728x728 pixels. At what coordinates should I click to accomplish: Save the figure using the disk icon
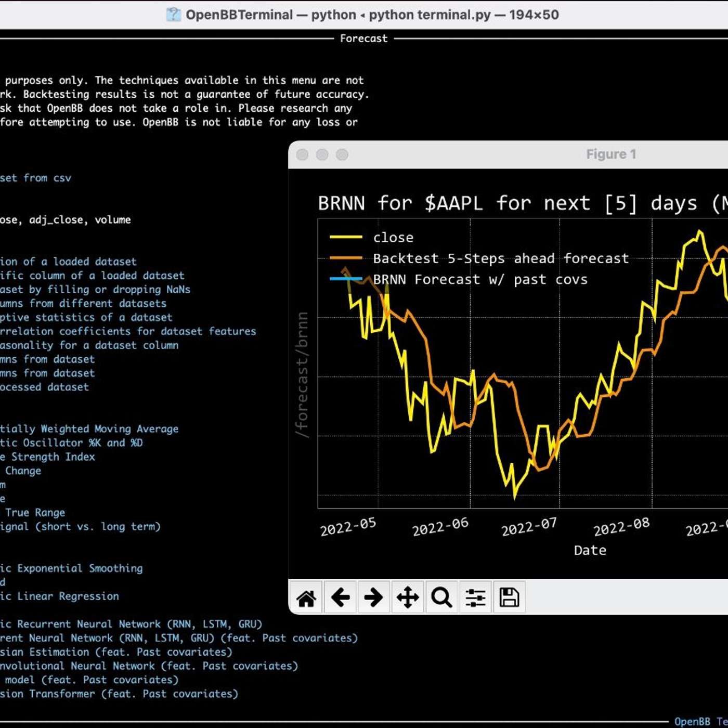click(x=509, y=597)
